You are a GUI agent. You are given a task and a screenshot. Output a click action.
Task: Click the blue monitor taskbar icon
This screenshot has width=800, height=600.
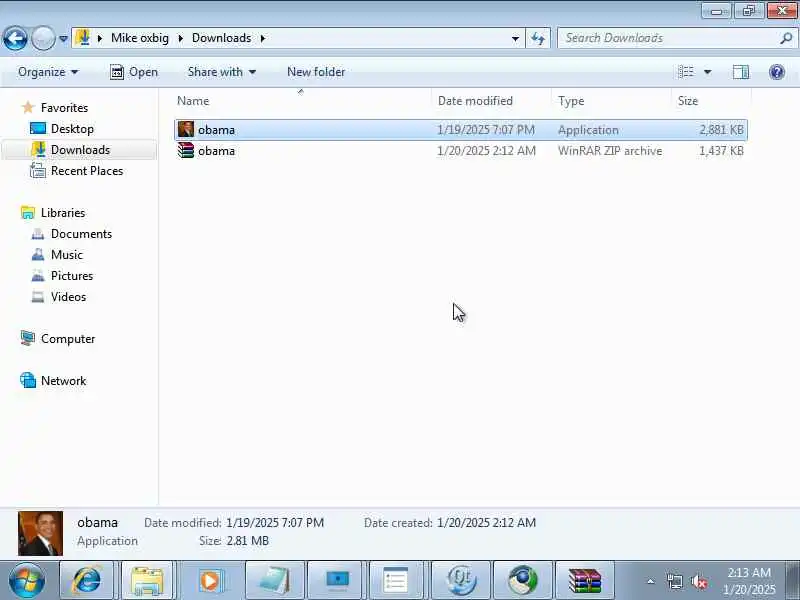click(337, 581)
